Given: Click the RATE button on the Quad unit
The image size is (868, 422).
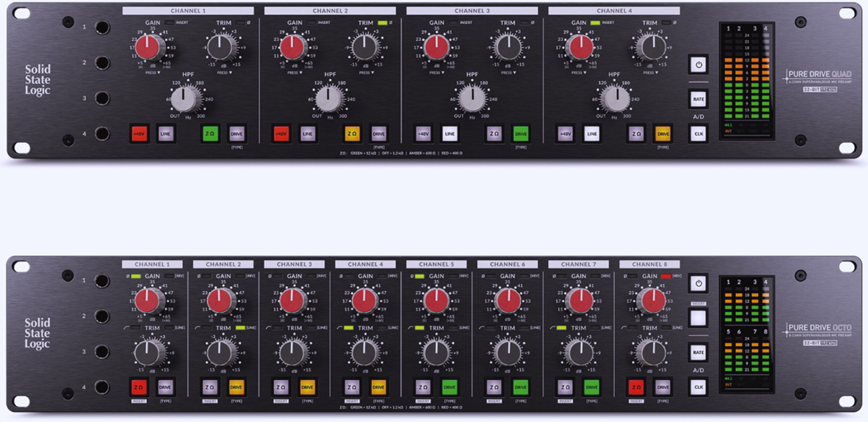Looking at the screenshot, I should (698, 99).
